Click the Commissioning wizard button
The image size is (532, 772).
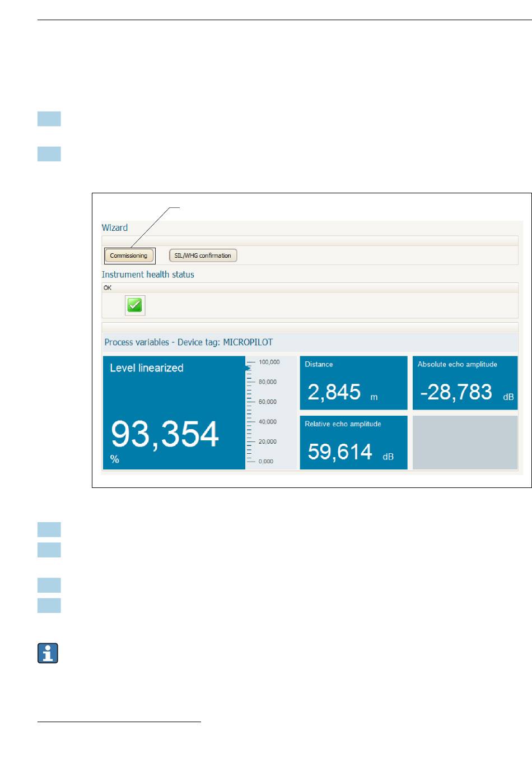pos(129,255)
